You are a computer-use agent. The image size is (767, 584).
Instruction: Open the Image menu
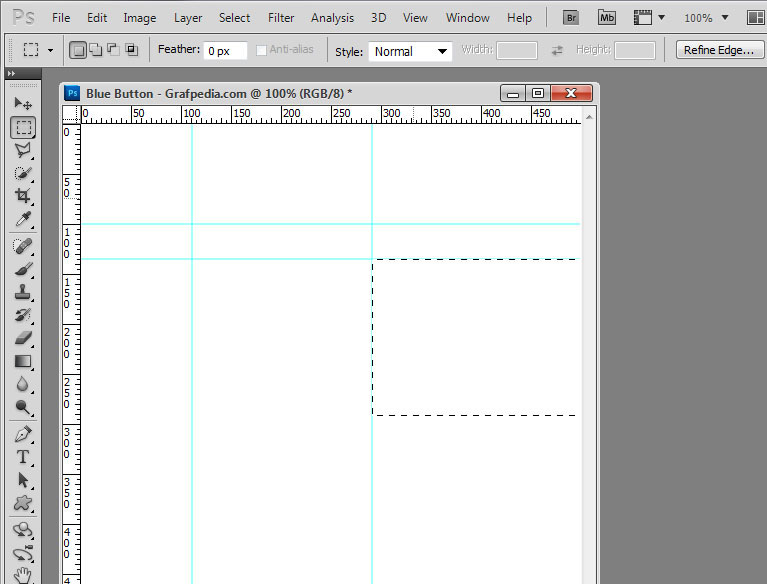[139, 18]
